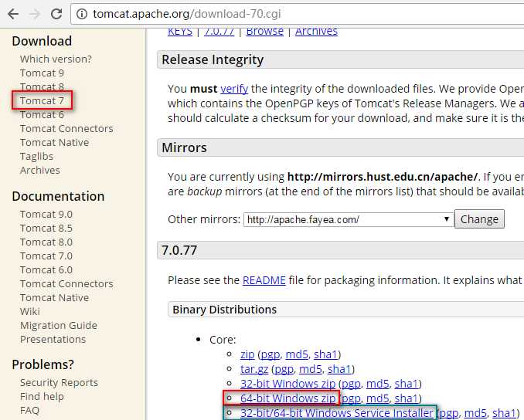Screen dimensions: 524x420
Task: Reload the page with the refresh icon
Action: [x=56, y=14]
